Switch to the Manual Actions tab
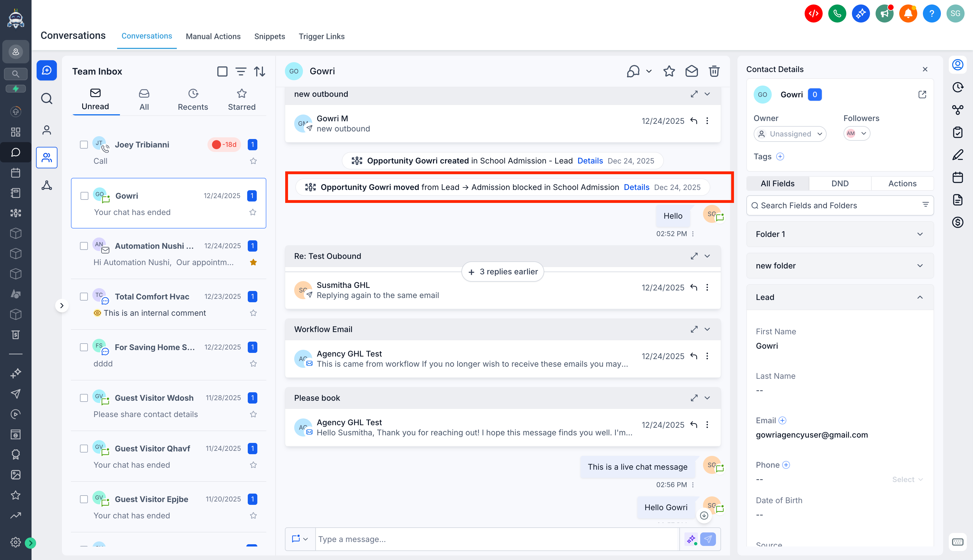Viewport: 973px width, 560px height. [213, 36]
